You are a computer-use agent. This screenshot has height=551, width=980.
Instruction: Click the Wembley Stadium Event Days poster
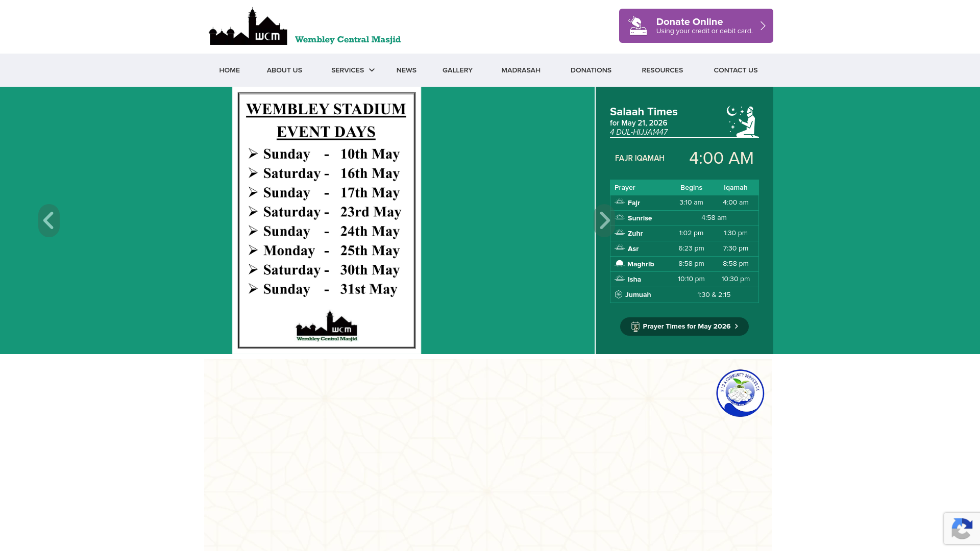327,220
